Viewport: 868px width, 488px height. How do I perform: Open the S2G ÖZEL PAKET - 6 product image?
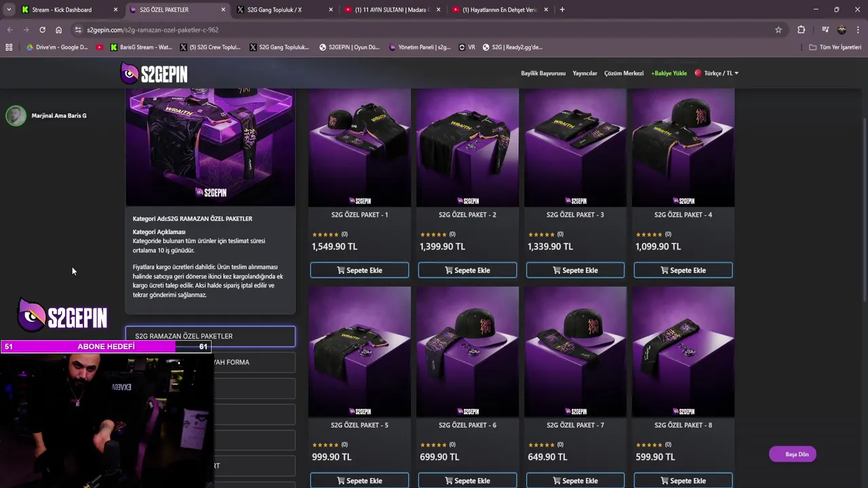467,352
